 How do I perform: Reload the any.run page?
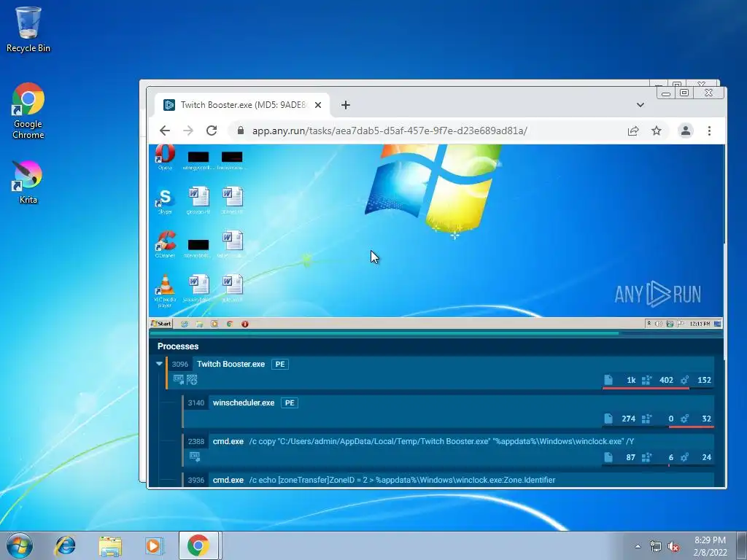click(x=212, y=131)
